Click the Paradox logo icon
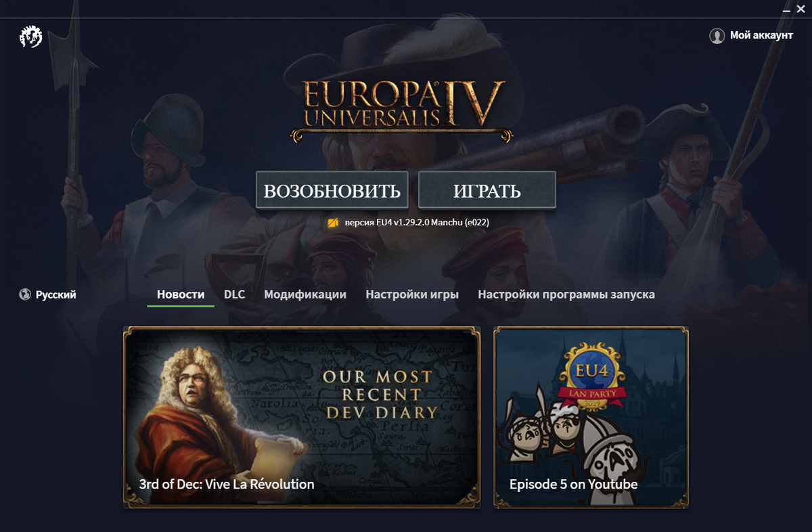 [30, 37]
